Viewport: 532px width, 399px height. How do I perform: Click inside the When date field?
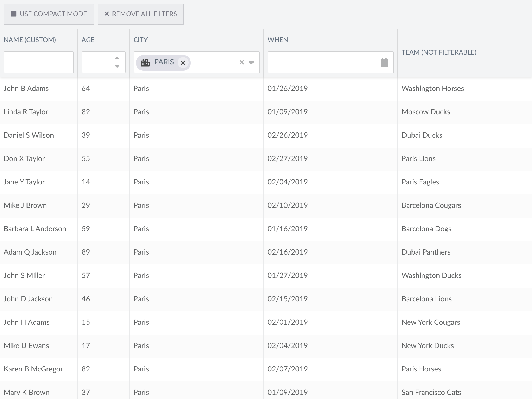(x=322, y=62)
